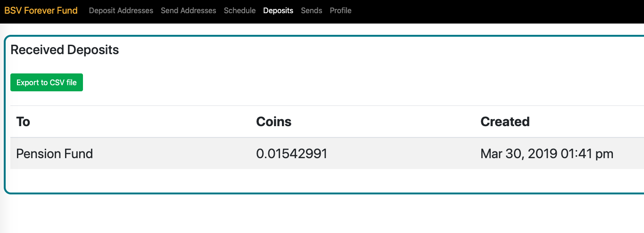Click the Received Deposits heading
This screenshot has width=644, height=233.
(65, 50)
